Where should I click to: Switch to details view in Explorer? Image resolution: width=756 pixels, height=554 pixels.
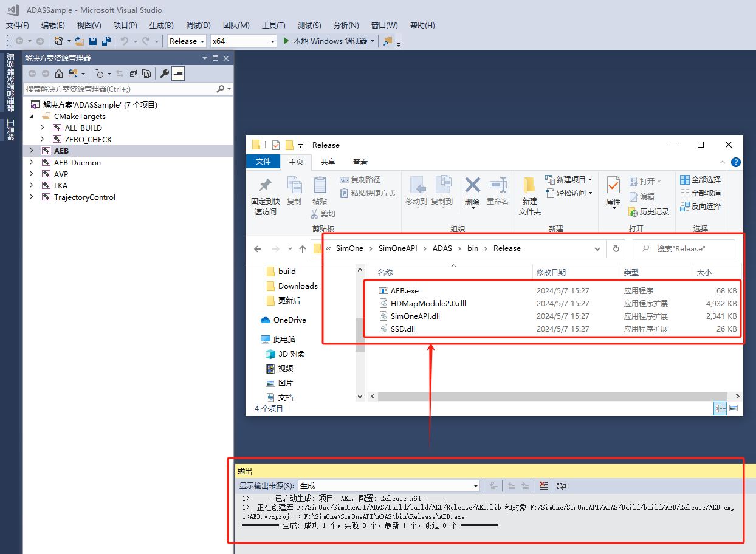(x=720, y=408)
